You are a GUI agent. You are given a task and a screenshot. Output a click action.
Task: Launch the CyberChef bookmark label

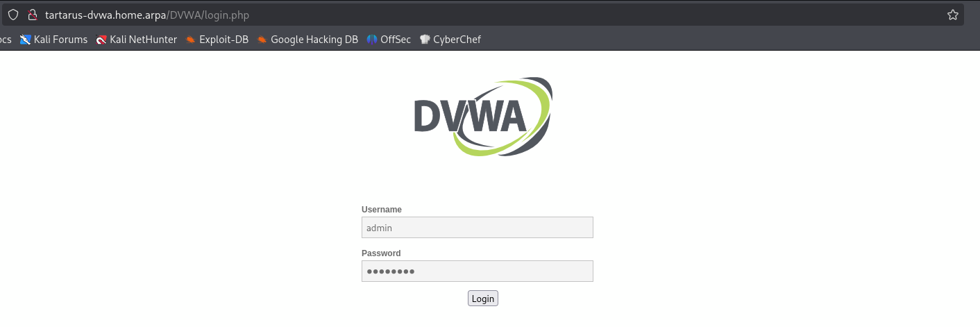pos(457,40)
